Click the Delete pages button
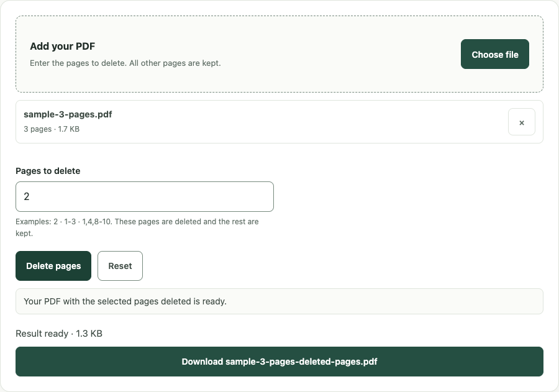 point(53,266)
